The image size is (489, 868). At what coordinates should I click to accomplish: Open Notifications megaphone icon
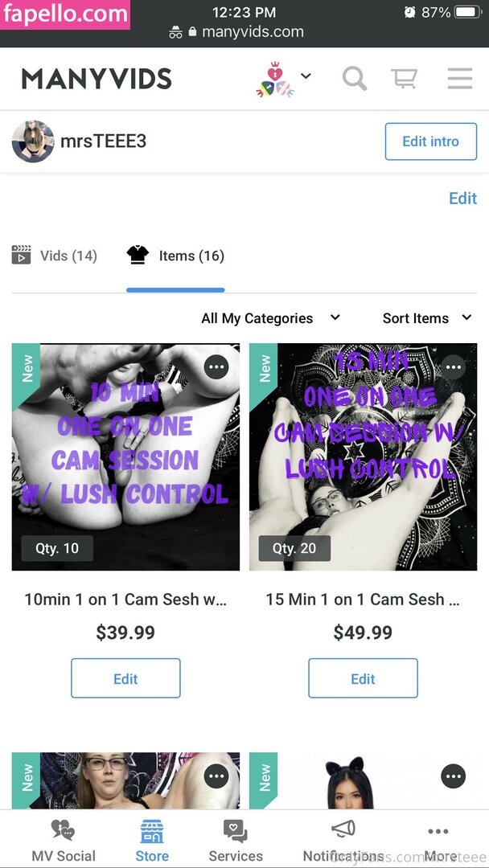pyautogui.click(x=343, y=829)
